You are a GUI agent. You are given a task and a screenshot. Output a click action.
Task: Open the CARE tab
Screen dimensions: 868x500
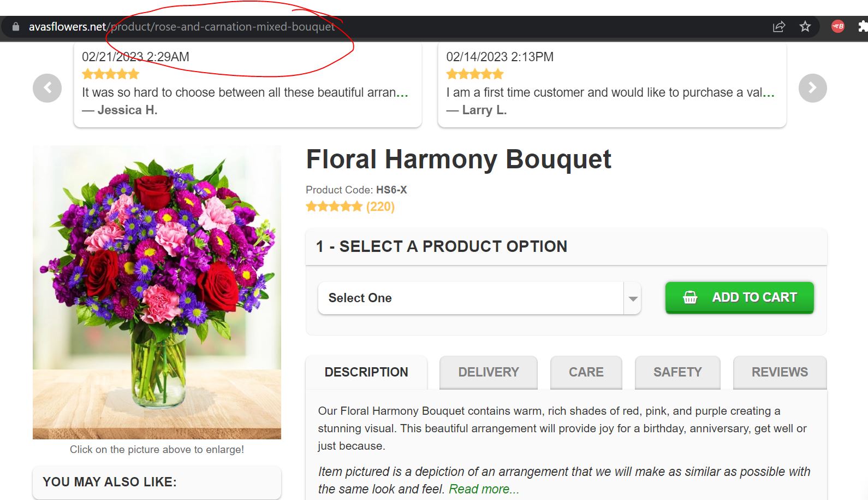pyautogui.click(x=586, y=372)
